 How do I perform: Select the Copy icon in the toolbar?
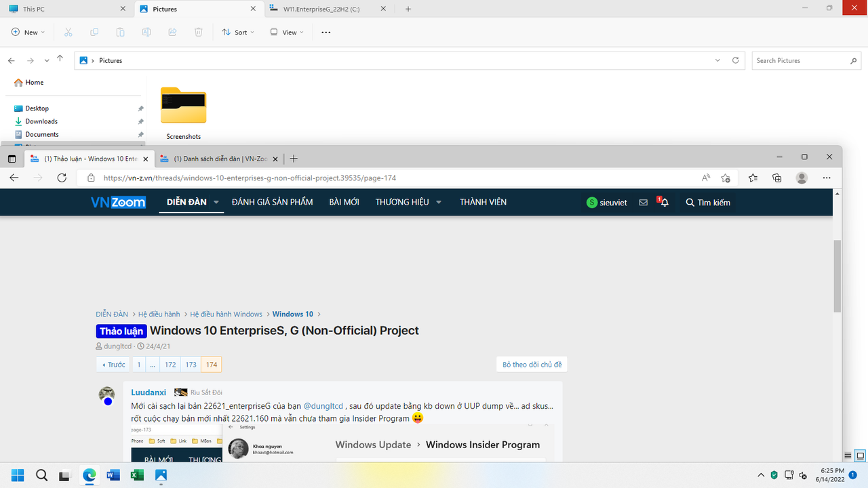94,32
